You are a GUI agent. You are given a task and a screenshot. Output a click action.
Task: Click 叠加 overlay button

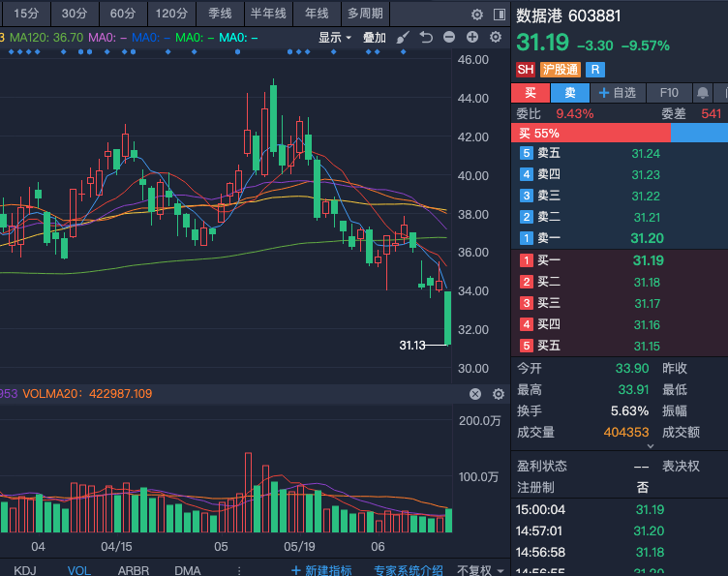(375, 37)
